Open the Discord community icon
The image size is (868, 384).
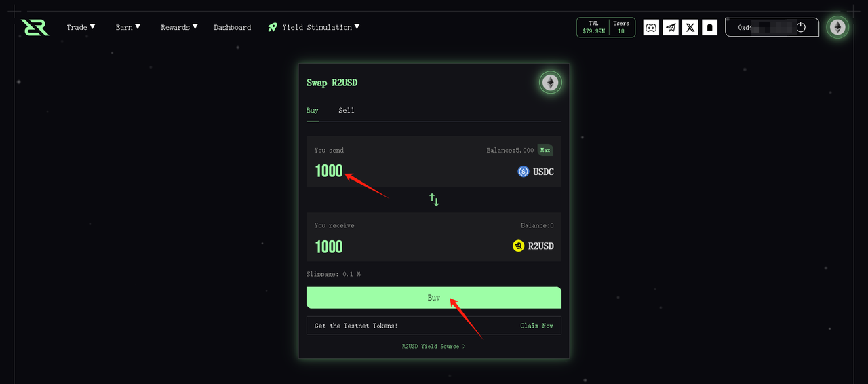pyautogui.click(x=651, y=27)
